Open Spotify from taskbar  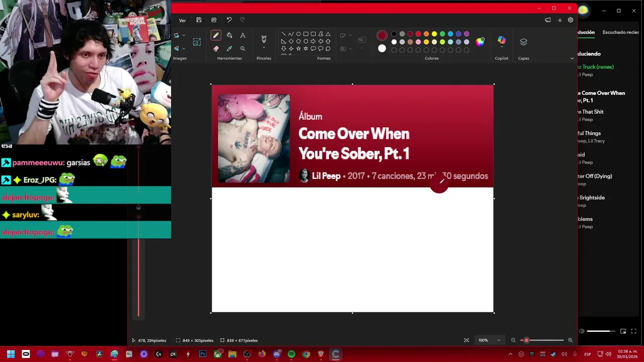tap(291, 354)
